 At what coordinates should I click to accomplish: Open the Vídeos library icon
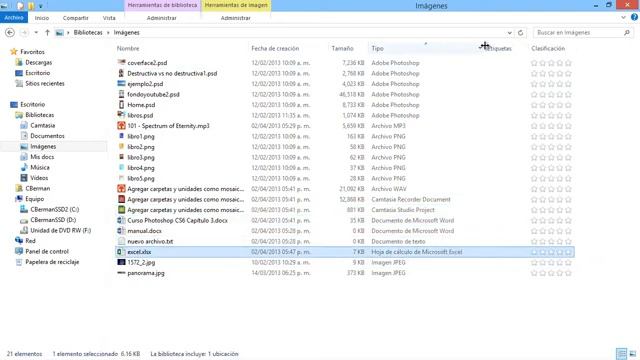tap(24, 178)
